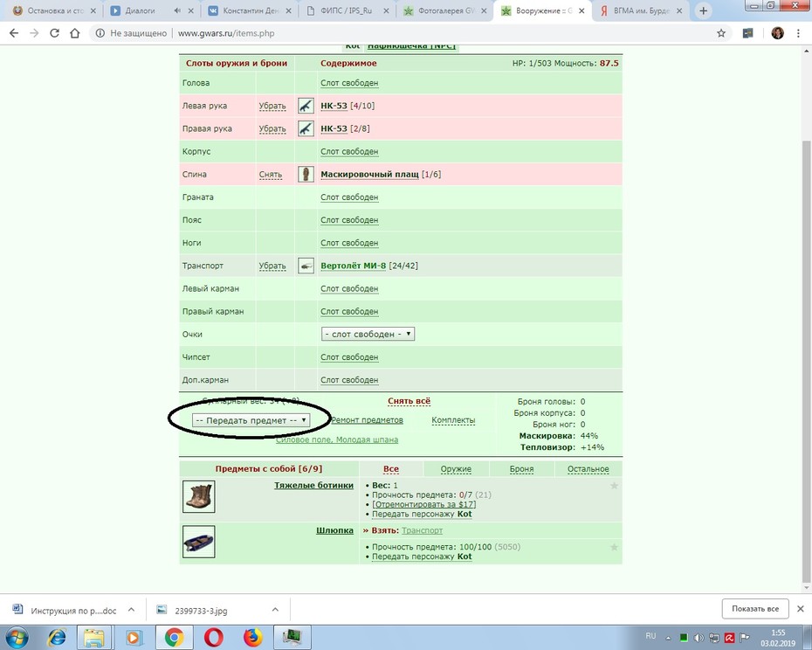
Task: Open a new browser tab
Action: 703,10
